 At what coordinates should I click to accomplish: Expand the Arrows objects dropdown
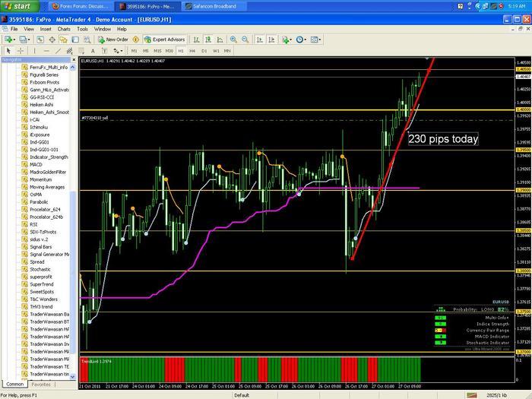122,51
